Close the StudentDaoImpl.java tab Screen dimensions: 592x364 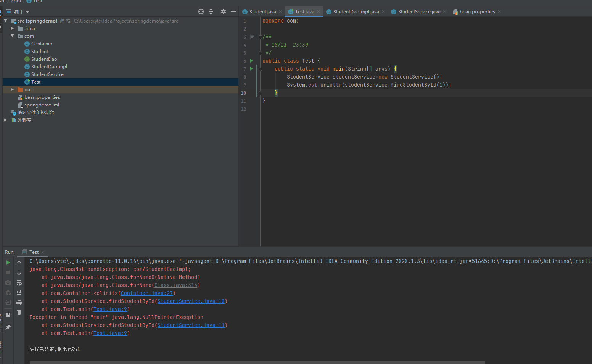point(383,11)
